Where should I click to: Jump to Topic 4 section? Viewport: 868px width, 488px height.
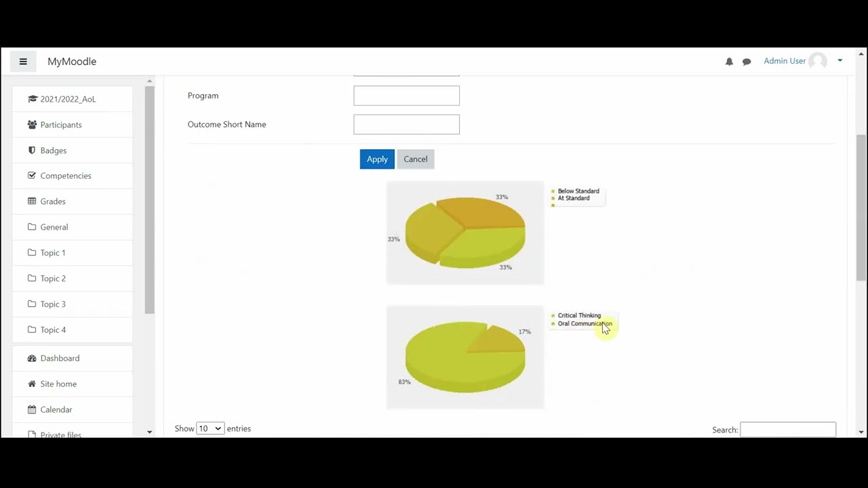(x=53, y=330)
